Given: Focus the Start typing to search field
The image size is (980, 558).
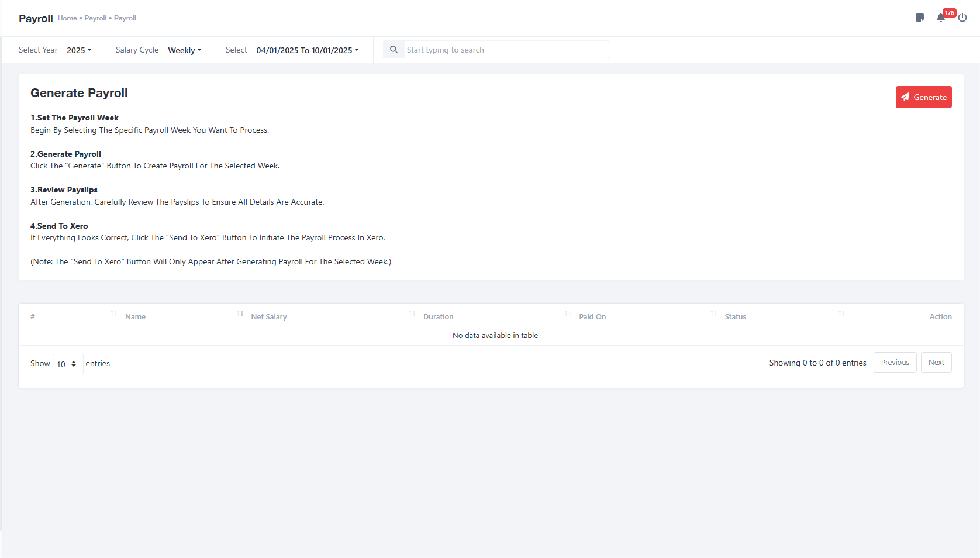Looking at the screenshot, I should click(506, 50).
